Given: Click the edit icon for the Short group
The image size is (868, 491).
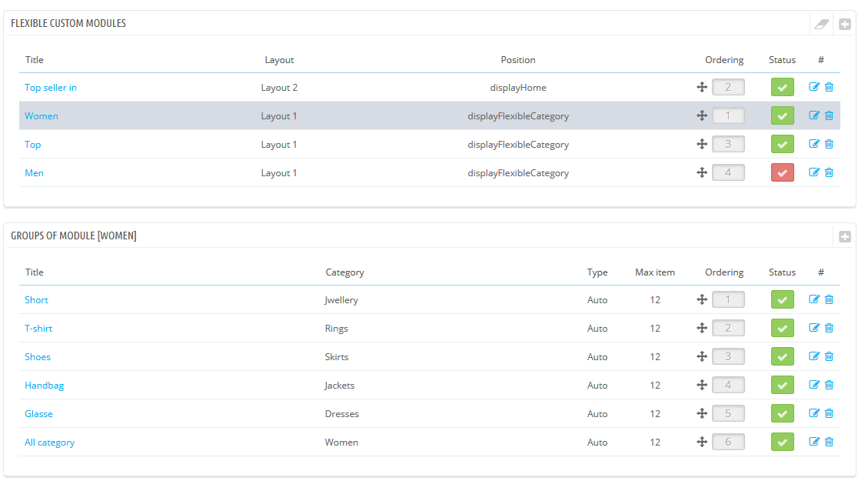Looking at the screenshot, I should click(814, 299).
